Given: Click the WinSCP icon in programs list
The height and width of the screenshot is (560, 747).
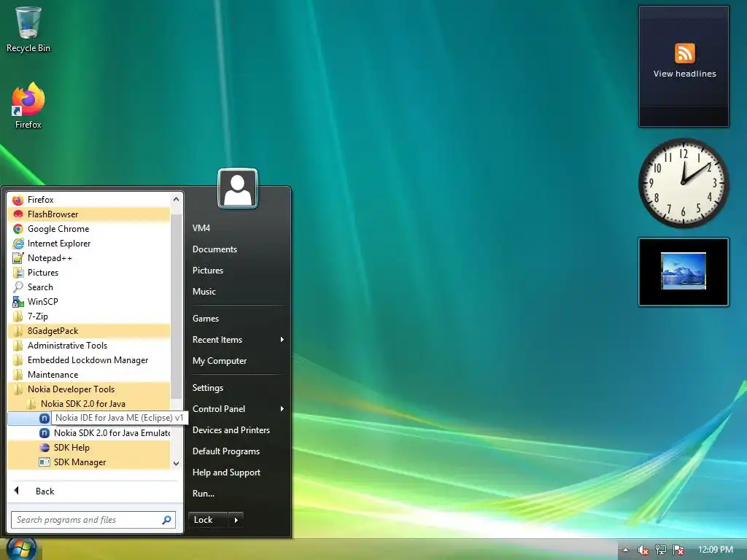Looking at the screenshot, I should point(18,302).
